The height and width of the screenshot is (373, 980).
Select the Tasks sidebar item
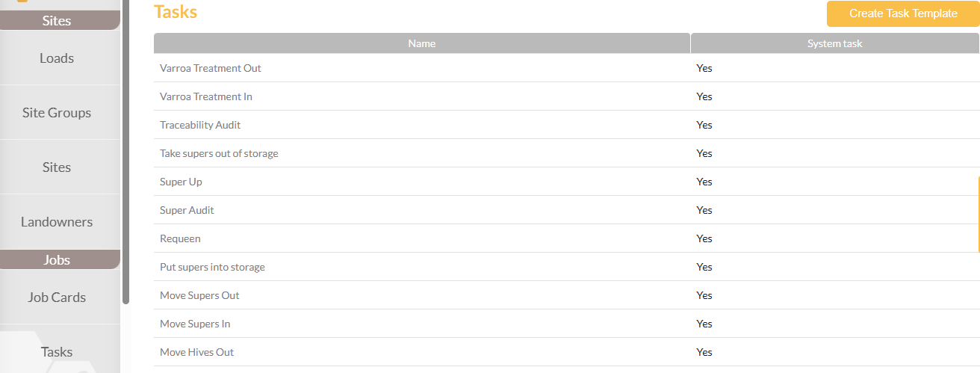point(57,352)
